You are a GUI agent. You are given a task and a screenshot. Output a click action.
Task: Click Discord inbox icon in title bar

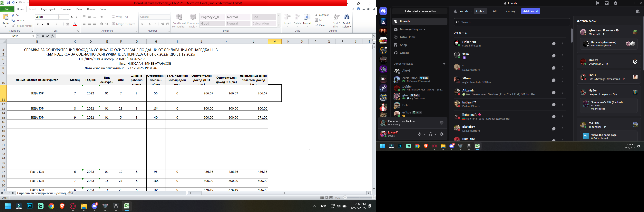607,3
